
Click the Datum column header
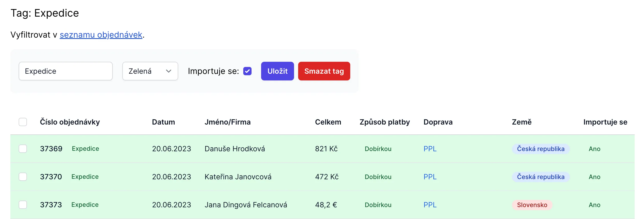pos(163,122)
